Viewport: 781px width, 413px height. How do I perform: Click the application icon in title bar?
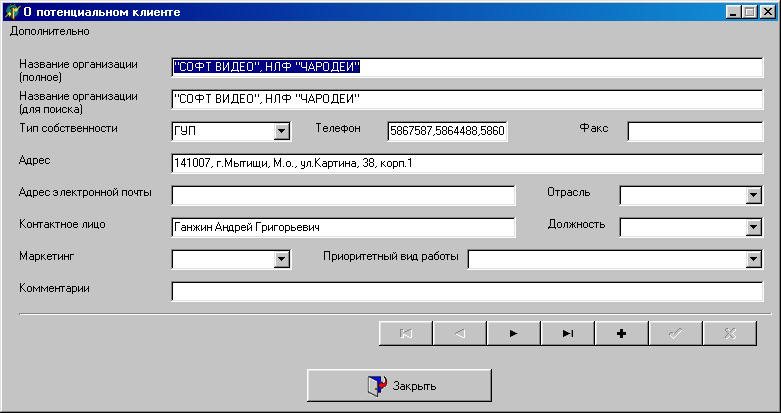11,11
